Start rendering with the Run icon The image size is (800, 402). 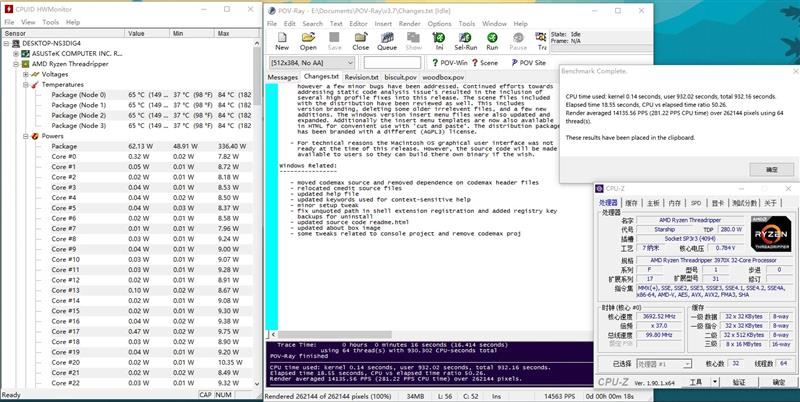click(492, 38)
